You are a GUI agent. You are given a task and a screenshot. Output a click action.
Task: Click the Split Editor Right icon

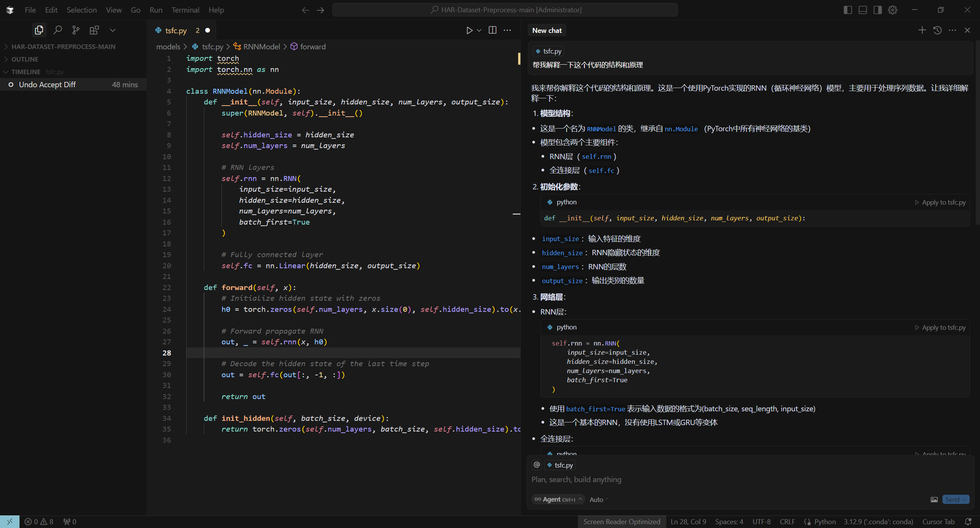point(492,30)
